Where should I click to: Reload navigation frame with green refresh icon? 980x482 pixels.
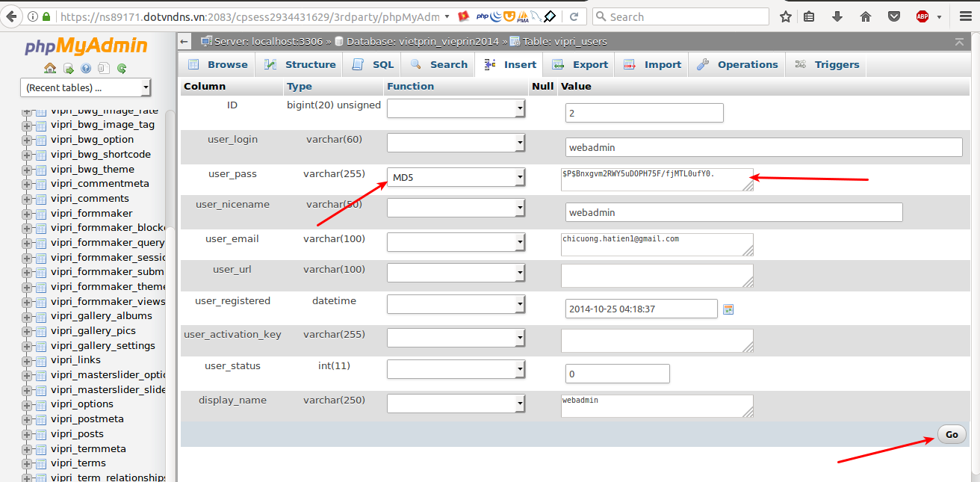point(122,68)
